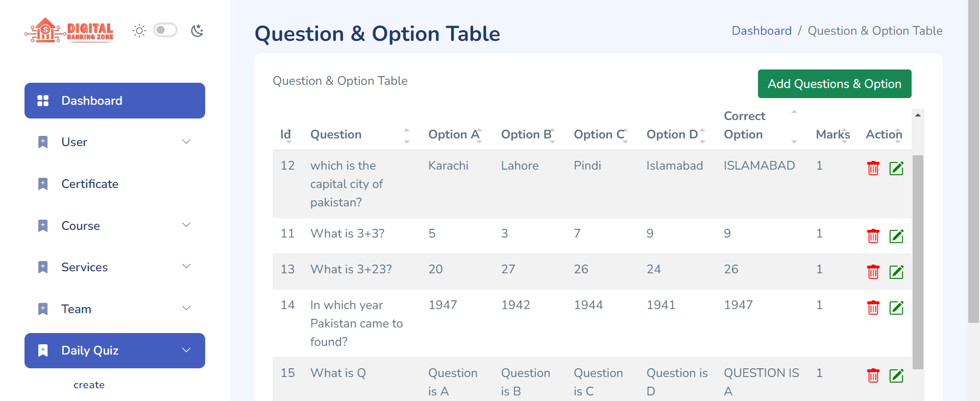Open the Certificate menu item
The width and height of the screenshot is (980, 401).
point(90,184)
